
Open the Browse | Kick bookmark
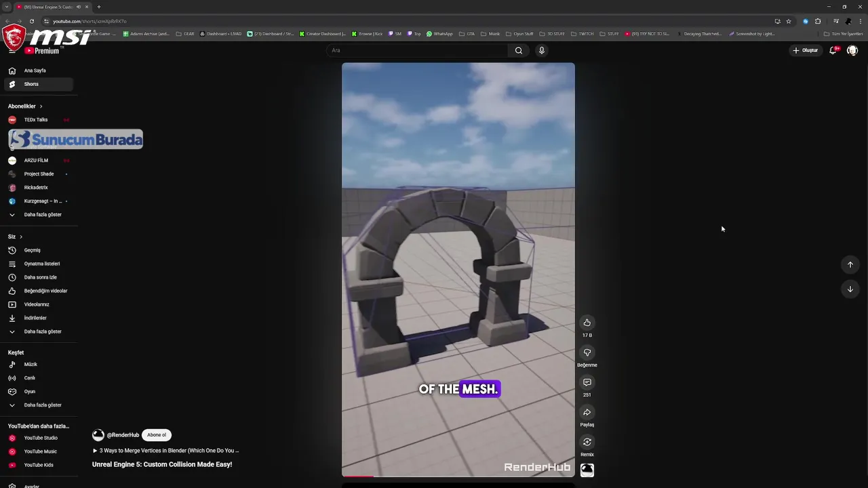[367, 34]
